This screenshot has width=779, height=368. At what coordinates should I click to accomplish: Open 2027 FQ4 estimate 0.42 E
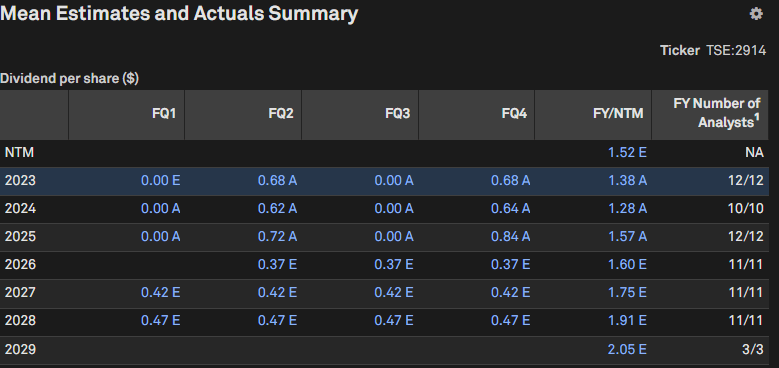pyautogui.click(x=511, y=293)
